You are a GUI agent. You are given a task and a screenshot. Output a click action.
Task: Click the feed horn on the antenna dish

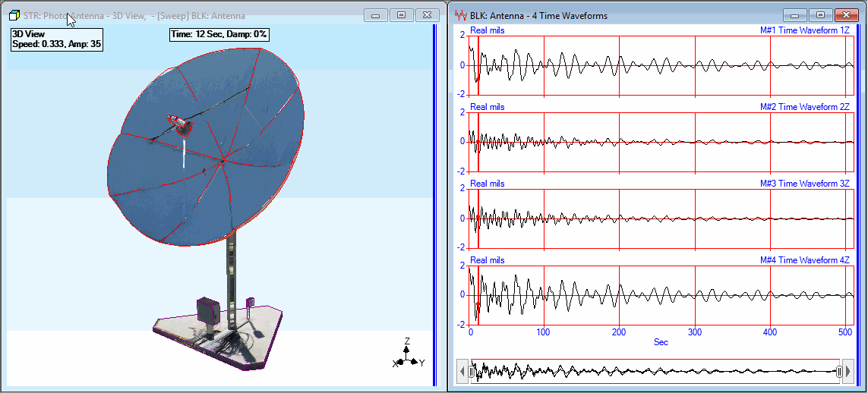pyautogui.click(x=181, y=125)
